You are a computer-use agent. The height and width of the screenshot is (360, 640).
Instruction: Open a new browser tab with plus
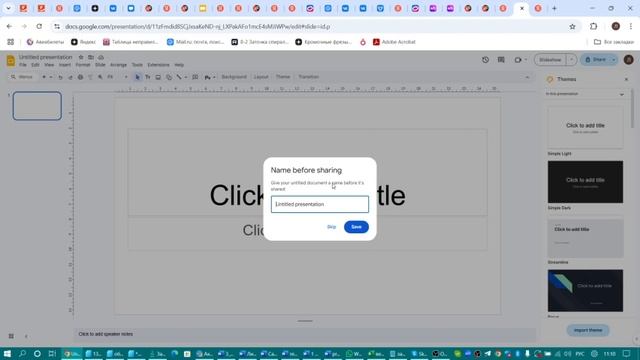(554, 8)
